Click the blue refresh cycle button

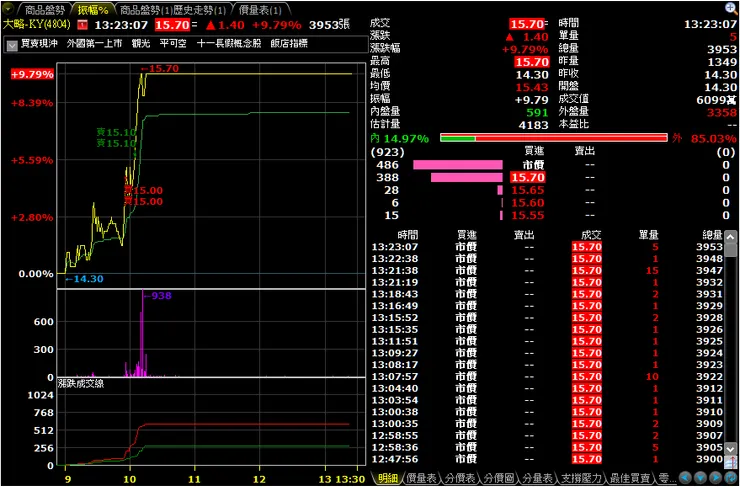pos(731,477)
